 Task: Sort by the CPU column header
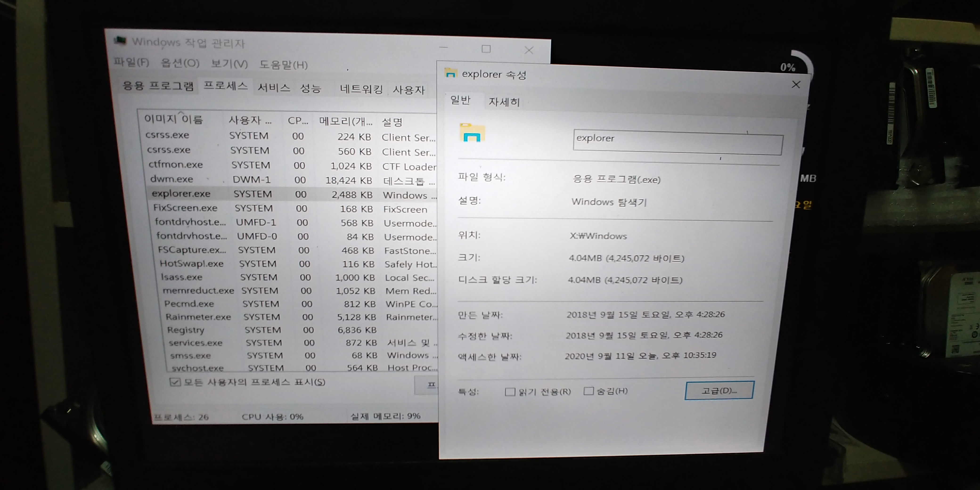click(298, 121)
